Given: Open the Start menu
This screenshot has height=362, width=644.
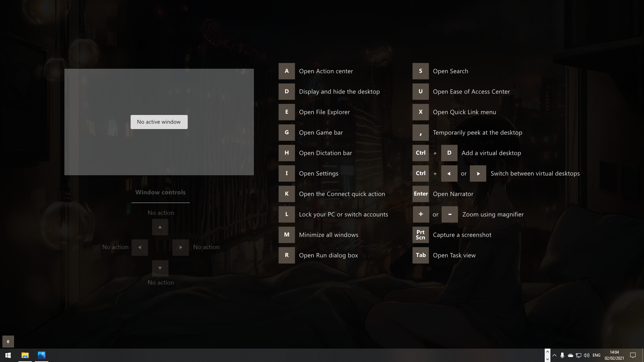Looking at the screenshot, I should (x=7, y=355).
